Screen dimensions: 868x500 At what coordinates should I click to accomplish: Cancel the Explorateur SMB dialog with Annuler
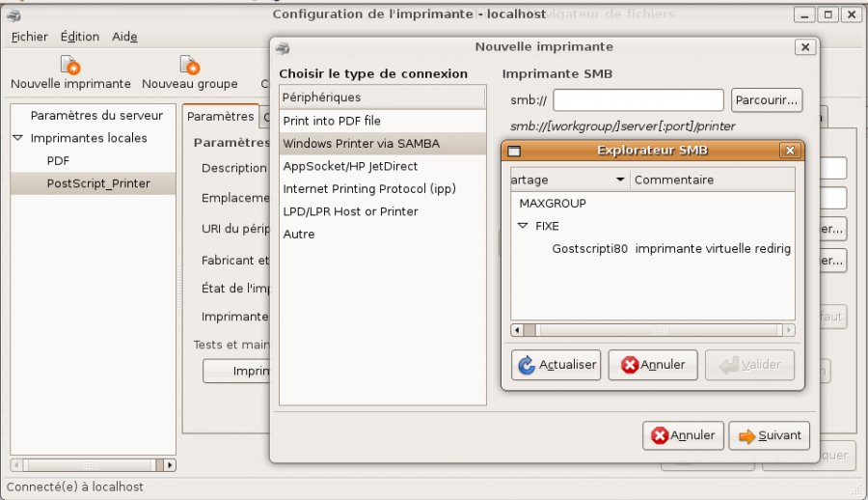653,365
